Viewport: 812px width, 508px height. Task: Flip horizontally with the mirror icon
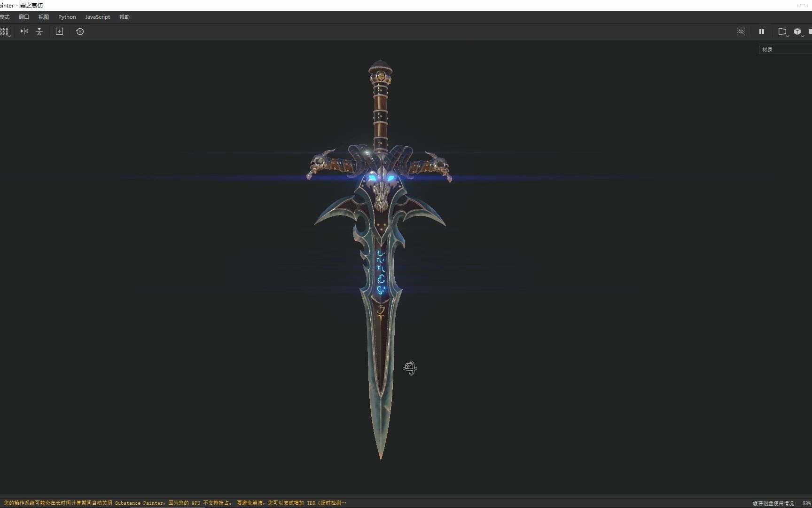pyautogui.click(x=24, y=32)
